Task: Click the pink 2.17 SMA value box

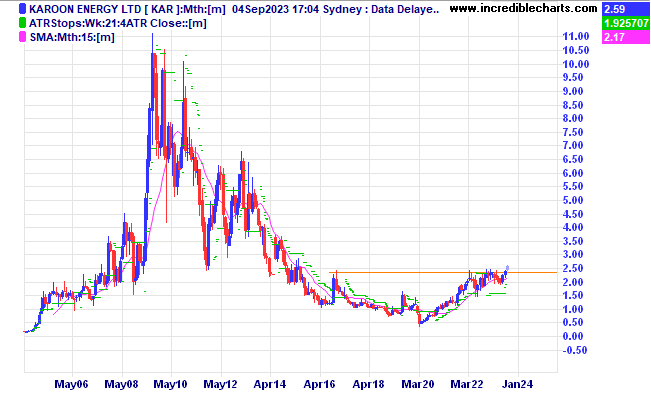Action: pos(626,37)
